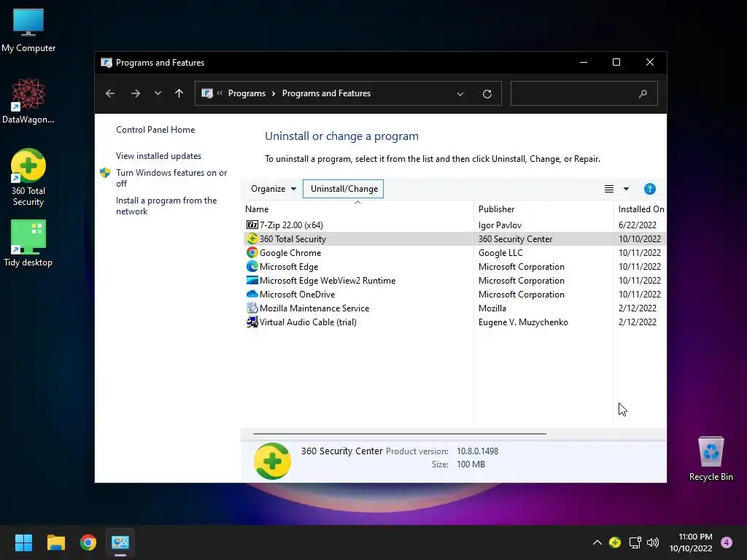Click the Microsoft Edge list icon
This screenshot has height=560, width=747.
pos(252,266)
